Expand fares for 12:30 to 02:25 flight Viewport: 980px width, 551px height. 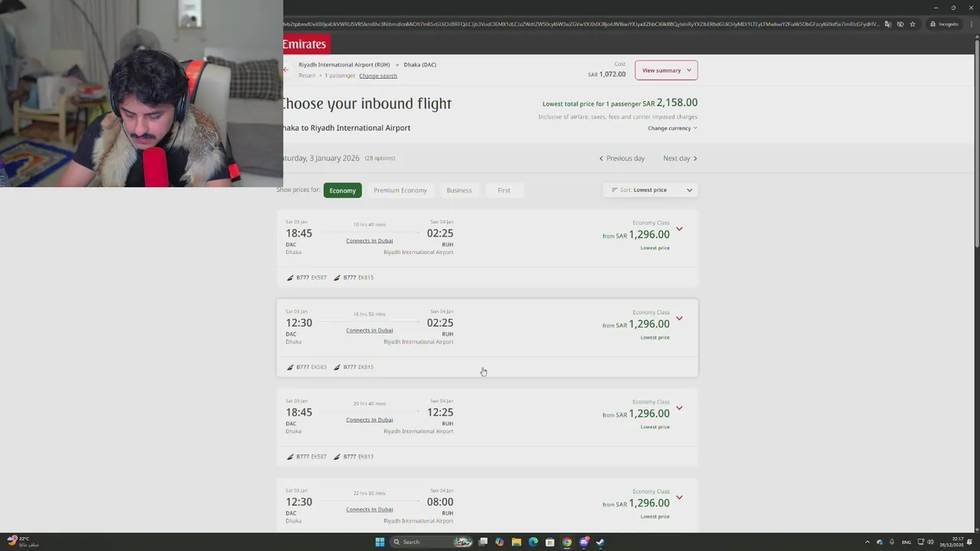[679, 318]
